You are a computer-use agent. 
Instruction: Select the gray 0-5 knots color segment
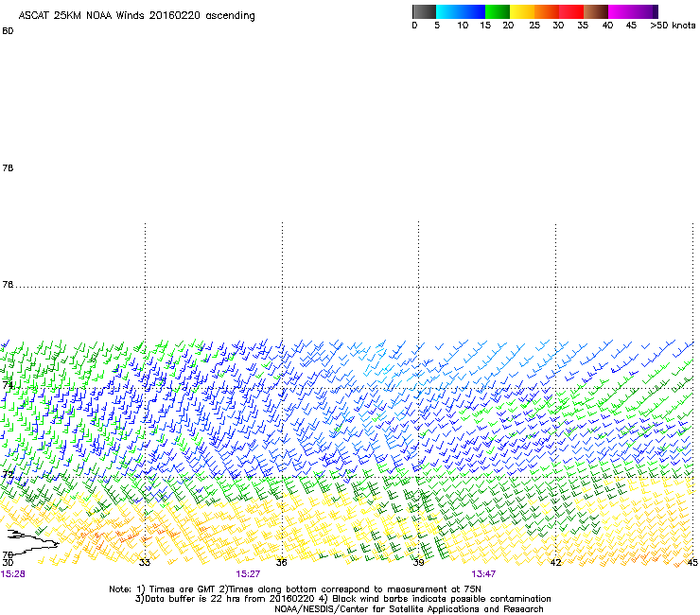pos(424,11)
